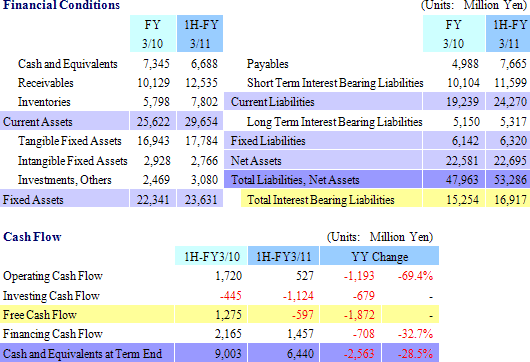Click the Fixed Assets row label
This screenshot has width=530, height=362.
pyautogui.click(x=33, y=199)
